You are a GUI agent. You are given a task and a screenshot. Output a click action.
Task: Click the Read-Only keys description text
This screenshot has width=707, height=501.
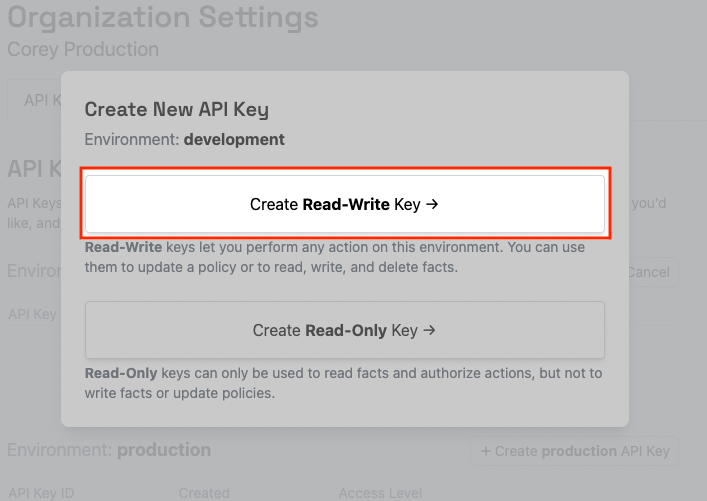click(x=344, y=383)
